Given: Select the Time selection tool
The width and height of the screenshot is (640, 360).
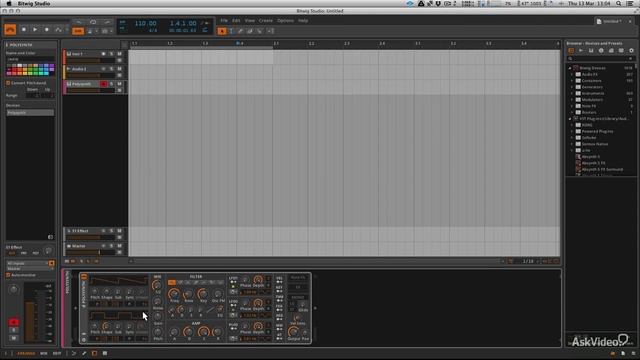Looking at the screenshot, I should point(231,31).
